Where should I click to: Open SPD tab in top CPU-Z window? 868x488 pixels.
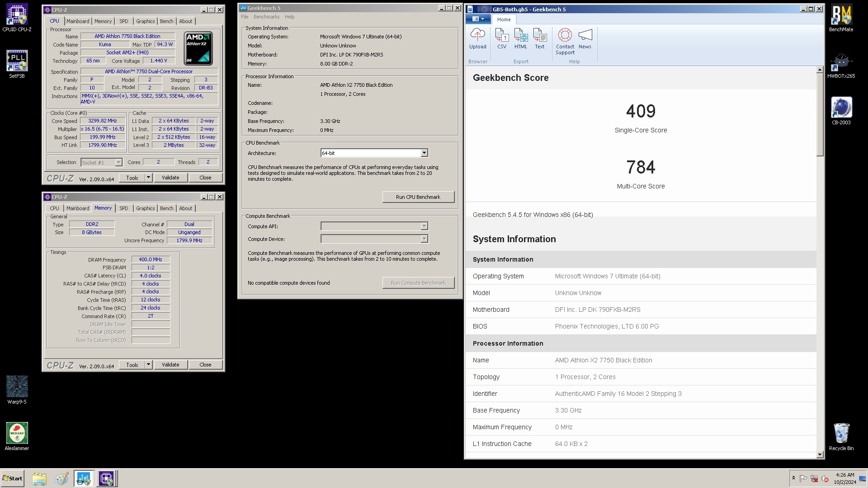point(124,21)
